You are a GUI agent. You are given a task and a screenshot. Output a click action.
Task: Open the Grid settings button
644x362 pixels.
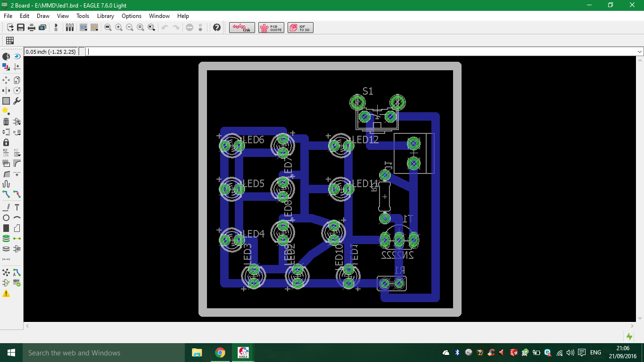pyautogui.click(x=9, y=41)
